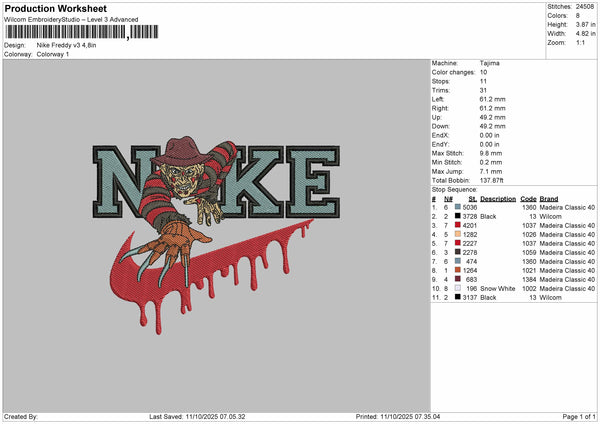The width and height of the screenshot is (600, 424).
Task: Click the black swatch in the 3728 row
Action: tap(458, 216)
